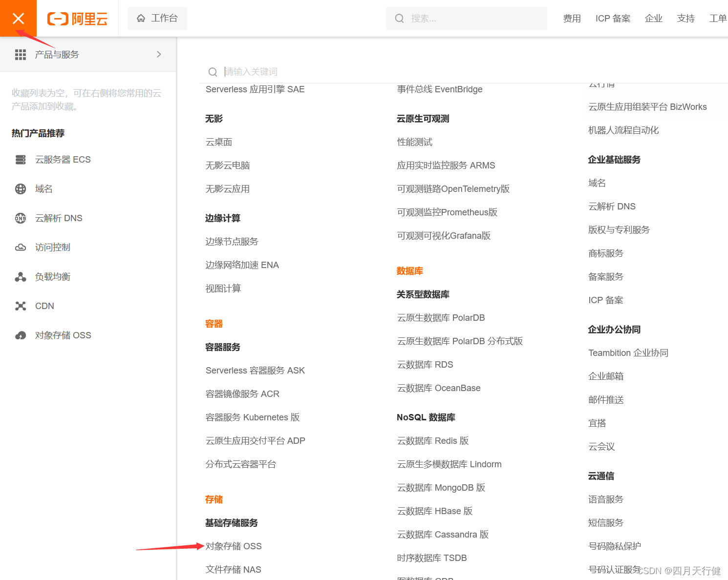Click the keyword search magnifier icon
This screenshot has width=728, height=580.
213,72
